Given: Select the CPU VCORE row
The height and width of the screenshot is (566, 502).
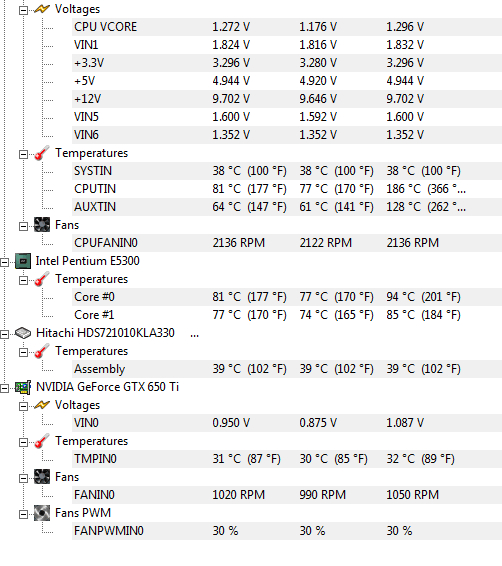Looking at the screenshot, I should (x=287, y=27).
